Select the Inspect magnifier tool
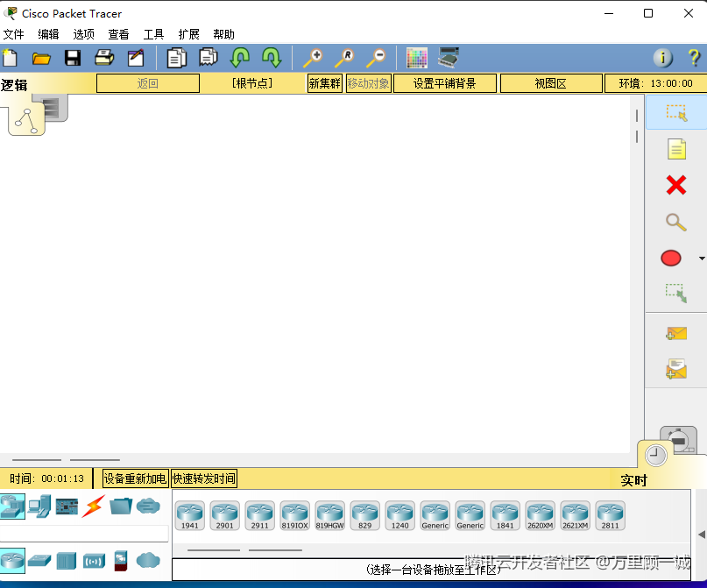The image size is (707, 588). (x=676, y=222)
